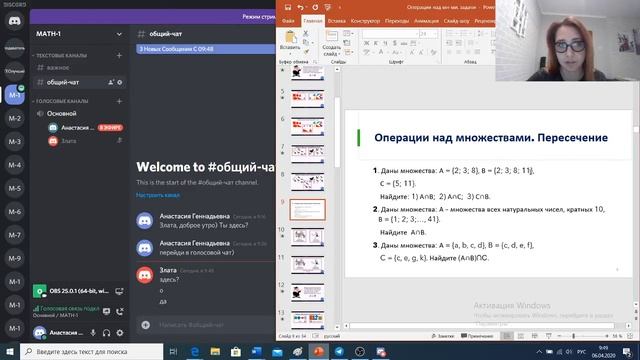640x360 pixels.
Task: Collapse the ТЕКСТОВЫЕ КАНАЛЫ category
Action: pyautogui.click(x=61, y=55)
